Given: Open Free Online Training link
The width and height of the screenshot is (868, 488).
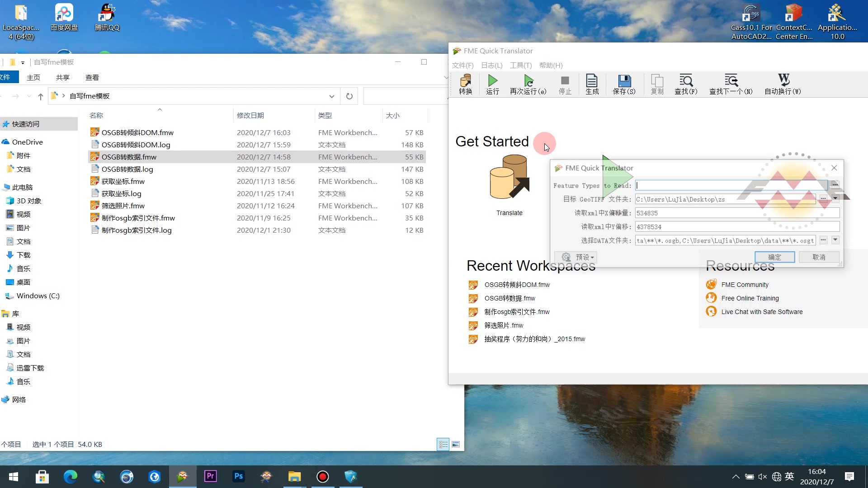Looking at the screenshot, I should pyautogui.click(x=750, y=298).
